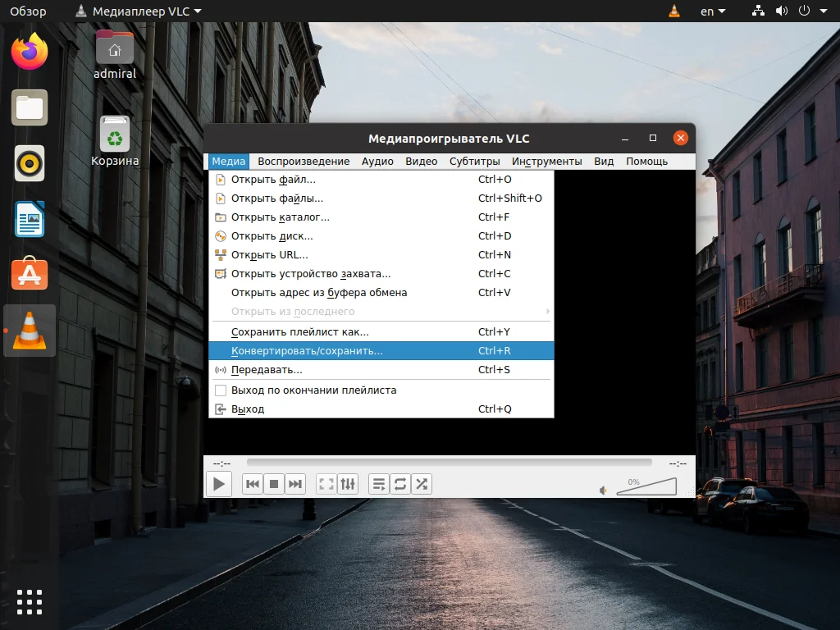Open extended settings equalizer icon
Image resolution: width=840 pixels, height=630 pixels.
pyautogui.click(x=347, y=483)
